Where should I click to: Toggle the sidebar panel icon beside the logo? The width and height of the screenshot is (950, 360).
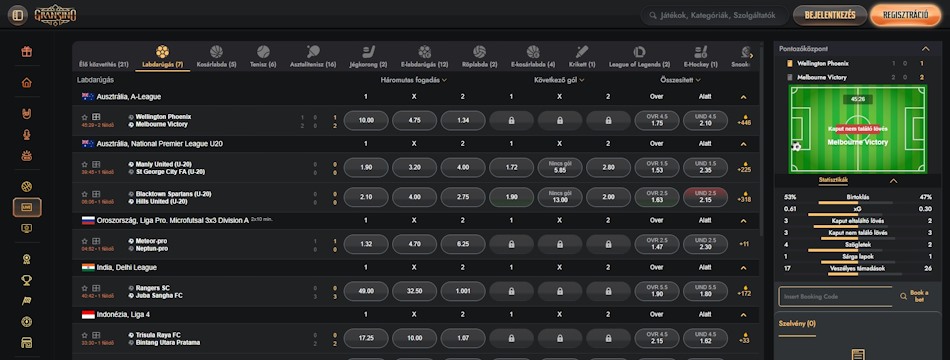point(18,15)
